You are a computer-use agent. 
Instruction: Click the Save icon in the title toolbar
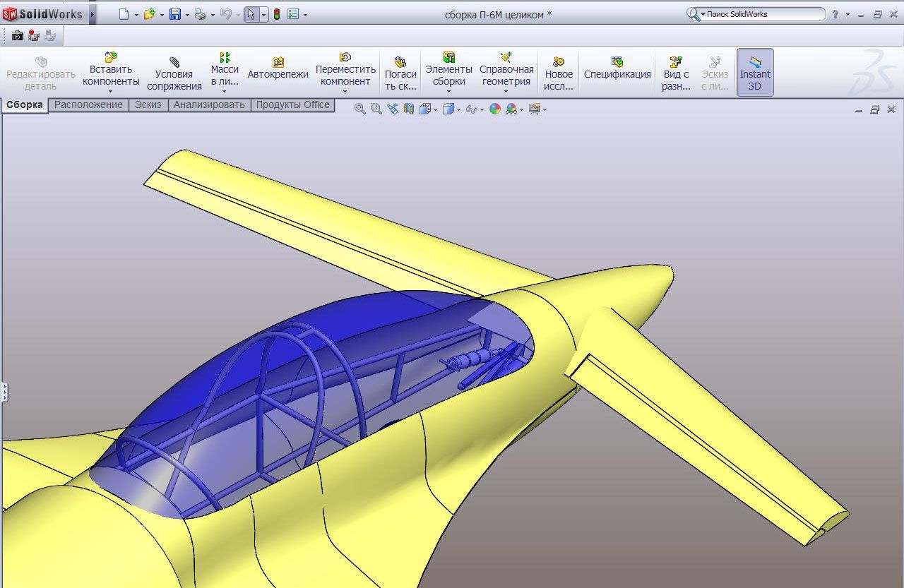(x=174, y=14)
